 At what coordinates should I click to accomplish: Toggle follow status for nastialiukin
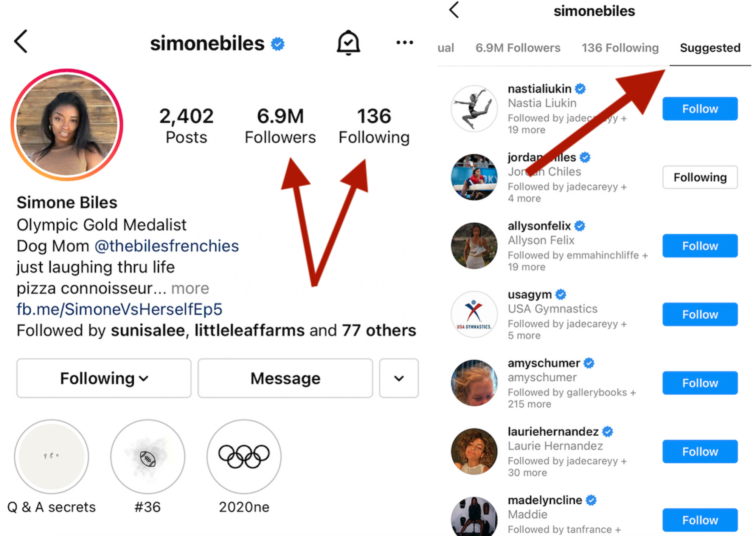[699, 109]
